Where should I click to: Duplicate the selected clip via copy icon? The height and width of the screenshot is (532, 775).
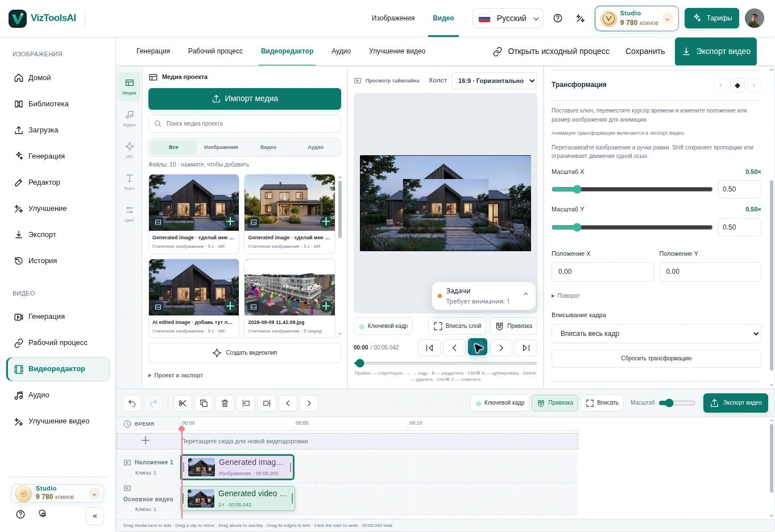[x=204, y=404]
